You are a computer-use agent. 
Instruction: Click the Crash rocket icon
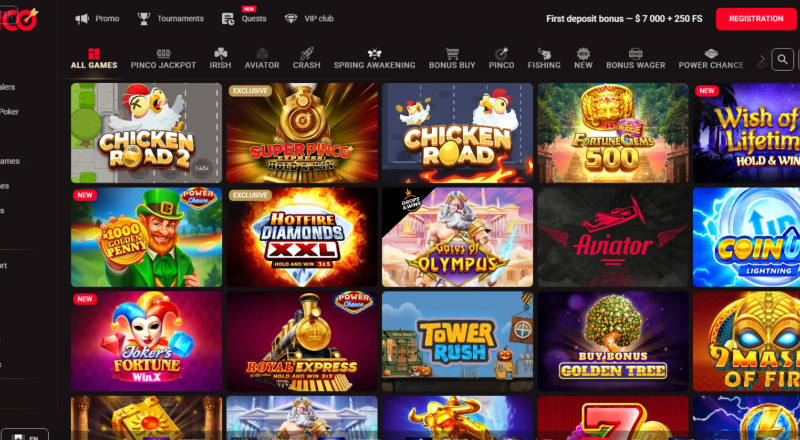click(307, 54)
